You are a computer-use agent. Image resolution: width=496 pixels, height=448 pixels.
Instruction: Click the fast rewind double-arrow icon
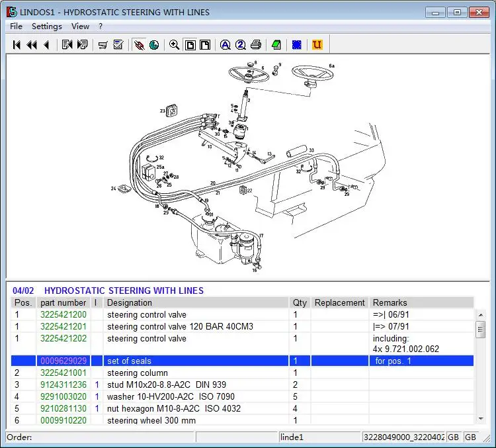click(31, 45)
